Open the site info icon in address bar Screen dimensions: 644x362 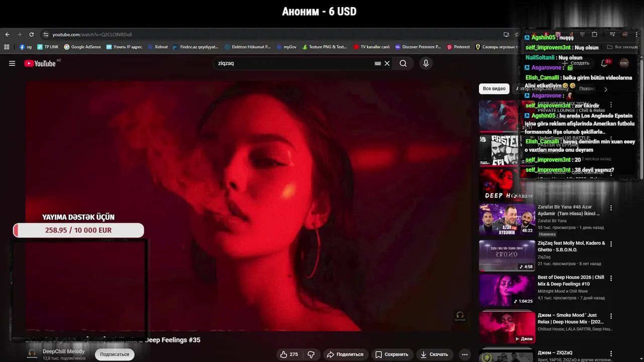point(46,35)
